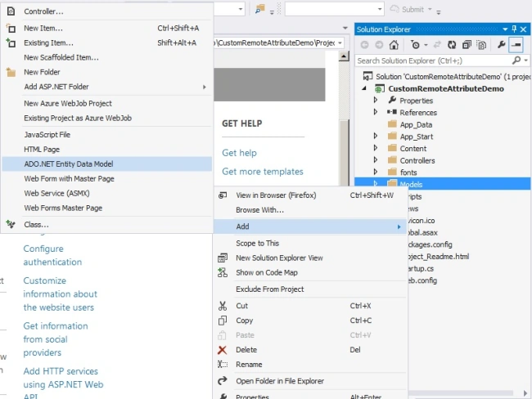Click the New Solution Explorer View icon

coord(223,258)
